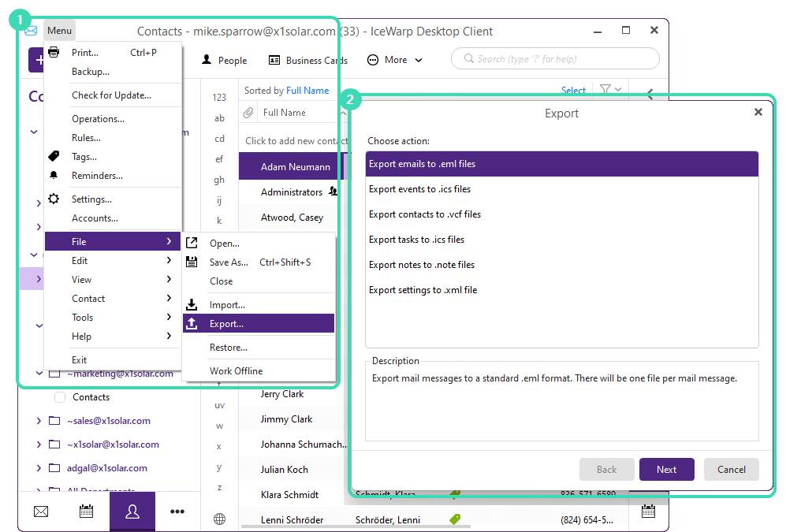Click the gear icon beside Settings
This screenshot has height=532, width=786.
click(54, 199)
